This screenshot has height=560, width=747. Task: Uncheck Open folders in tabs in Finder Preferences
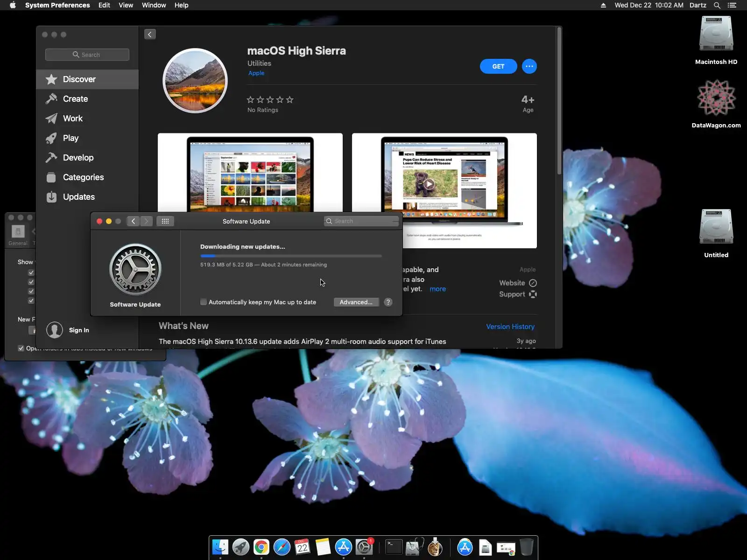(21, 348)
